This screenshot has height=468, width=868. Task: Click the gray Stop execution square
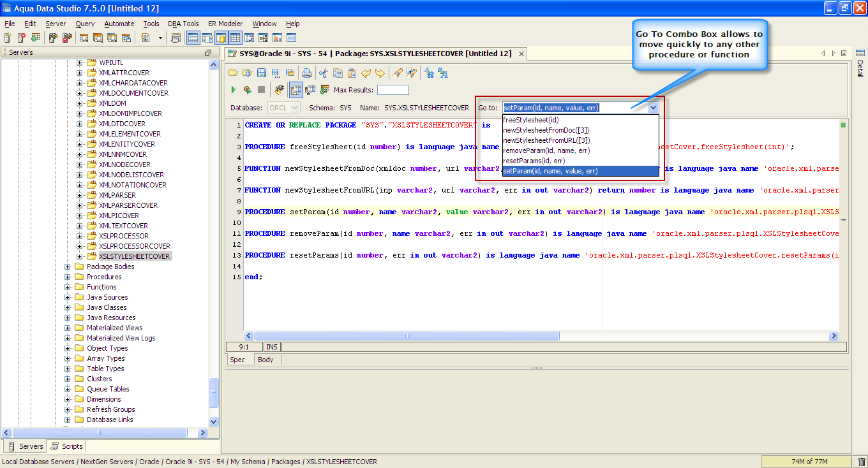[261, 90]
